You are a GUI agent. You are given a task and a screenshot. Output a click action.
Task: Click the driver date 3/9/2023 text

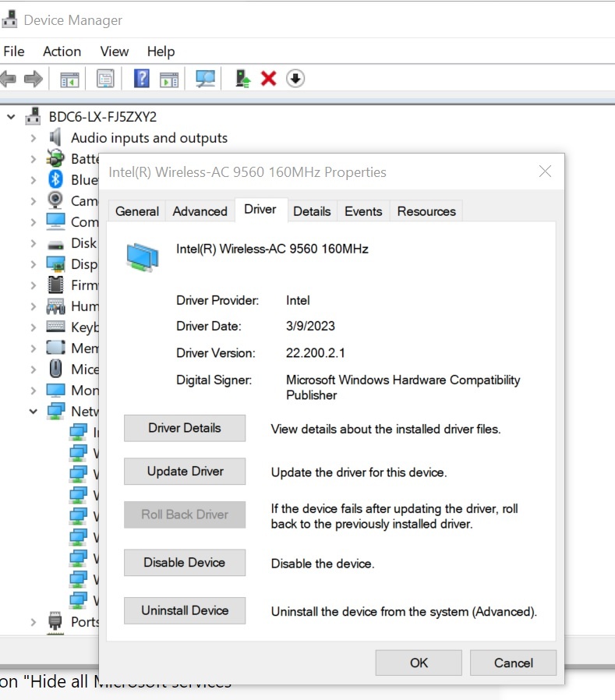[310, 326]
